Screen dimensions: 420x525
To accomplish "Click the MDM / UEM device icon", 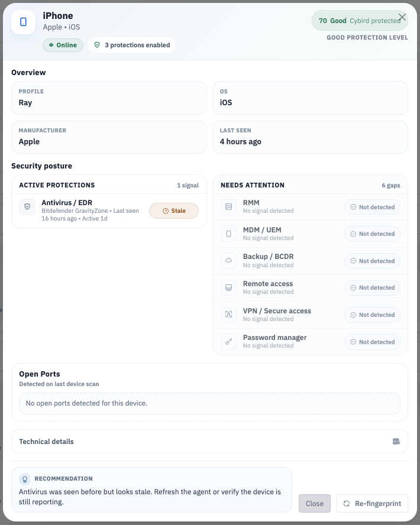I will pos(228,234).
